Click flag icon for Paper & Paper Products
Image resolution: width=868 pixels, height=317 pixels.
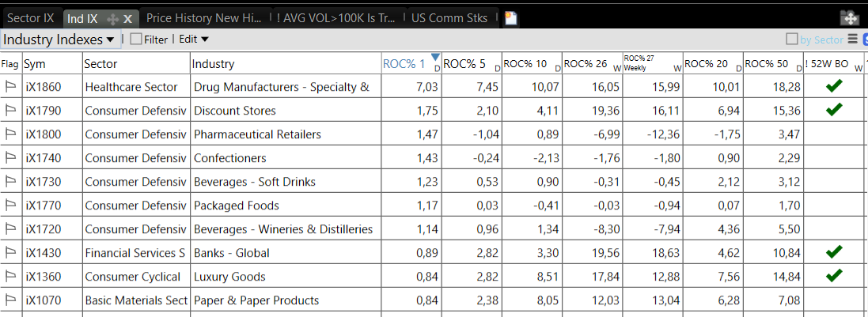point(11,300)
